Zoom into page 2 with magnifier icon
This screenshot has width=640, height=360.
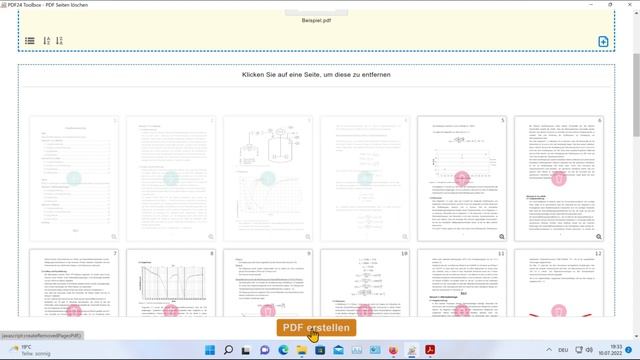(x=211, y=237)
